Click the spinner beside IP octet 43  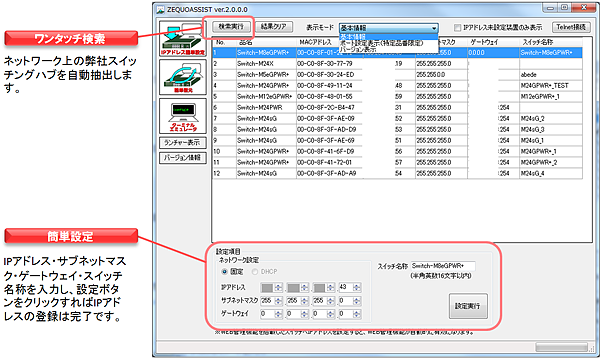point(356,287)
